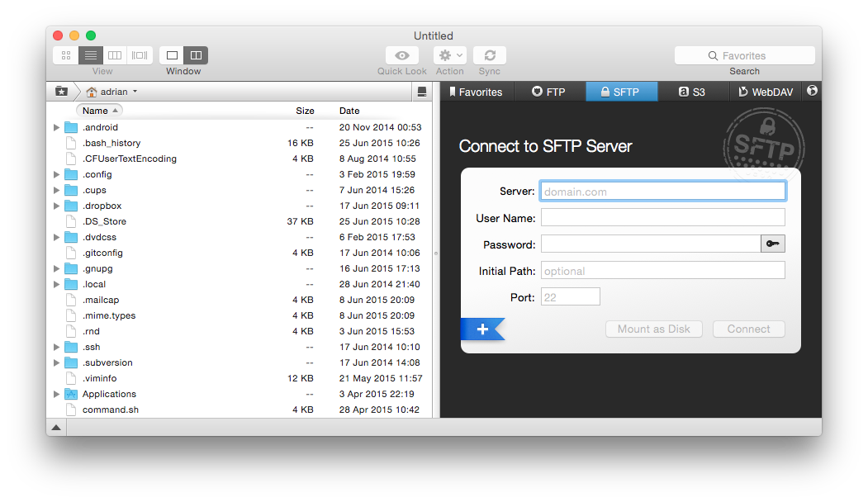Switch to the FTP tab
The height and width of the screenshot is (502, 868).
pos(549,92)
